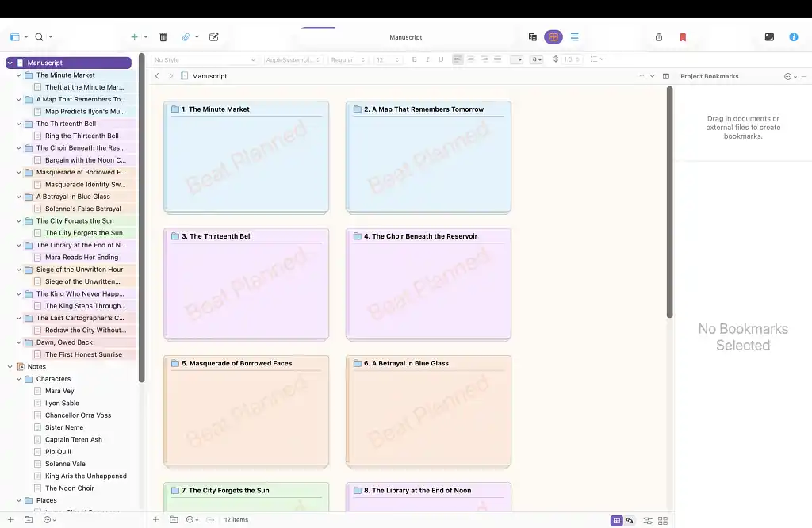Viewport: 812px width, 528px height.
Task: Switch to Outliner view mode icon
Action: pos(575,36)
